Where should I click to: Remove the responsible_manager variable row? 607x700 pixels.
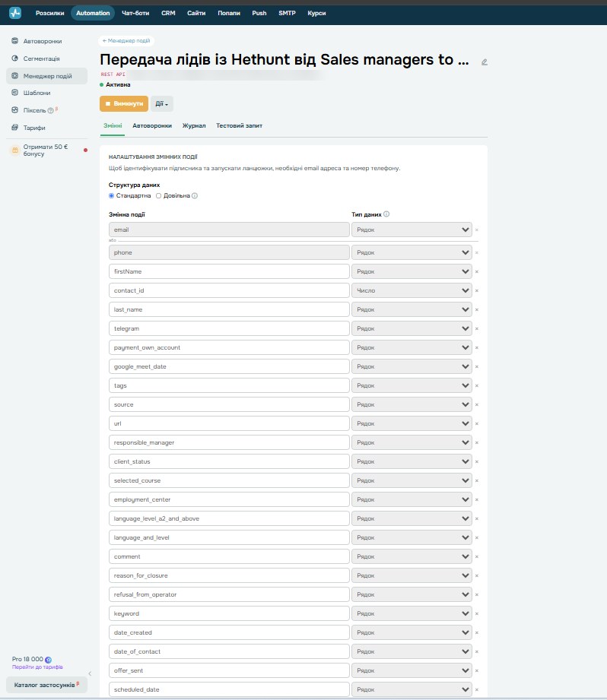[477, 442]
